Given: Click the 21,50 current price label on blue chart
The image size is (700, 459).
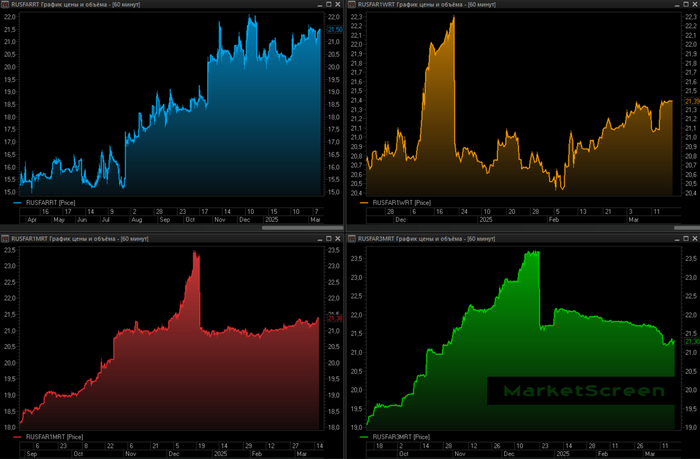Looking at the screenshot, I should (x=335, y=30).
